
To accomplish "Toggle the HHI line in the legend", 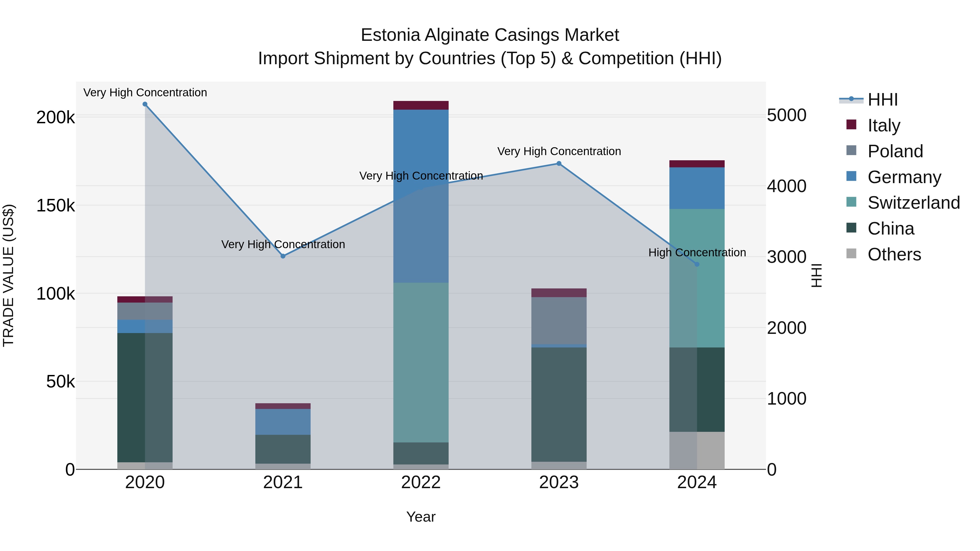I will [869, 100].
